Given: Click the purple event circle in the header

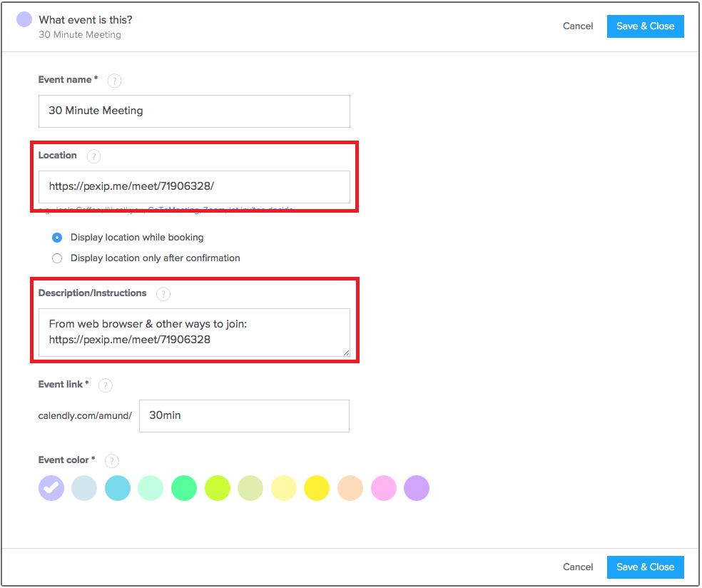Looking at the screenshot, I should [x=24, y=19].
